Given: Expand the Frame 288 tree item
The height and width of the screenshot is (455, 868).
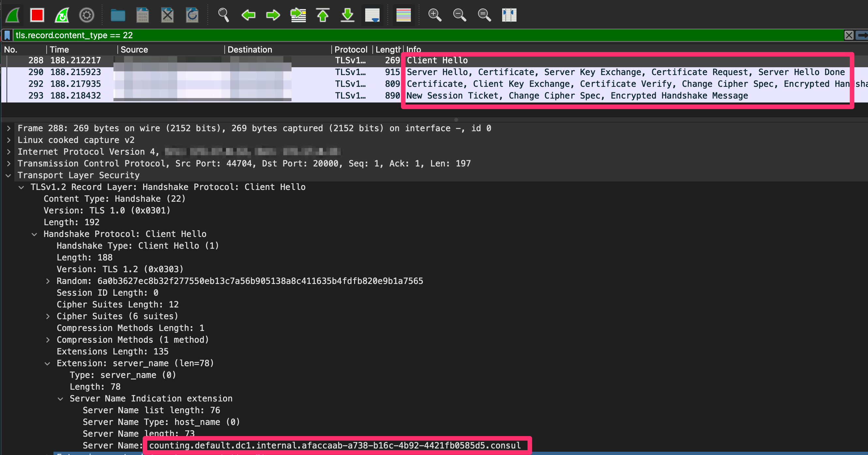Looking at the screenshot, I should (9, 128).
